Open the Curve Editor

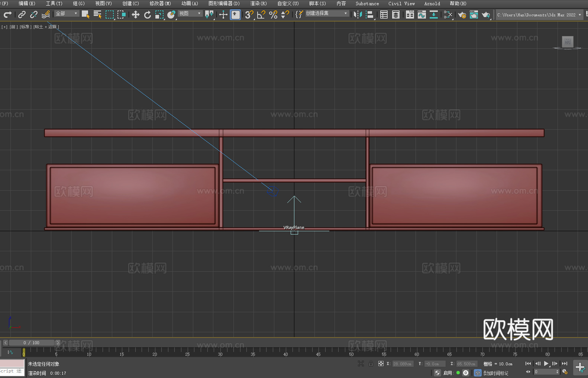click(x=422, y=14)
